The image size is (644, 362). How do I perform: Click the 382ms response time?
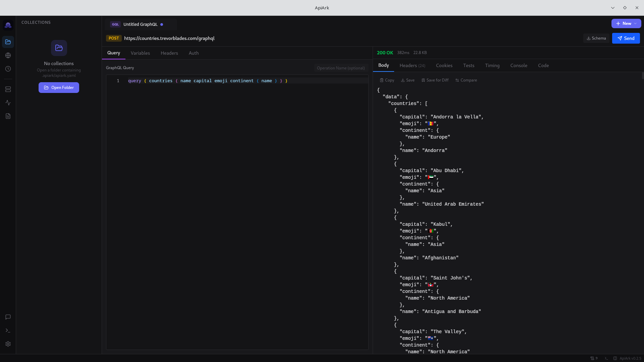click(x=403, y=53)
